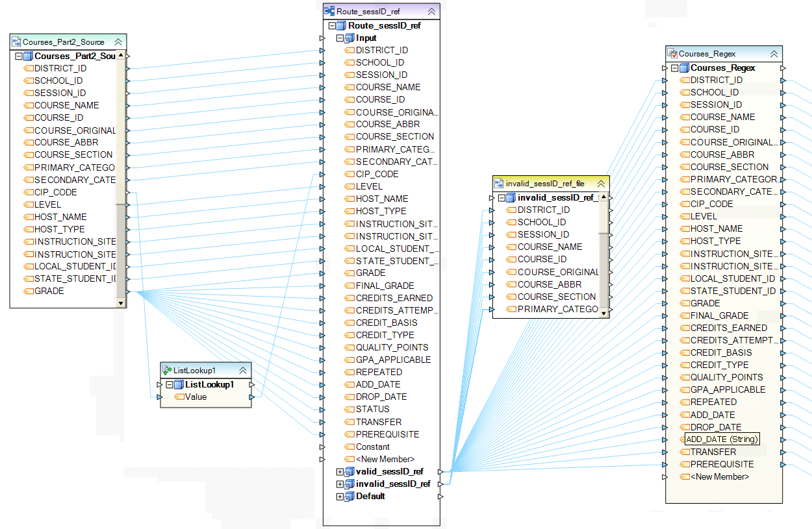The width and height of the screenshot is (812, 529).
Task: Collapse the Input node in Route_sessID_ref
Action: pos(340,38)
